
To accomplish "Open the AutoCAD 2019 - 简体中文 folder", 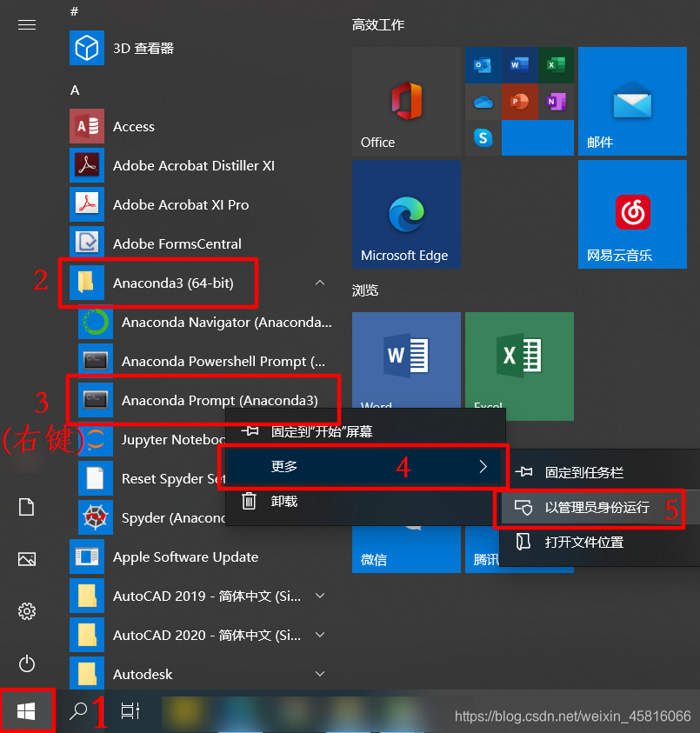I will (198, 596).
